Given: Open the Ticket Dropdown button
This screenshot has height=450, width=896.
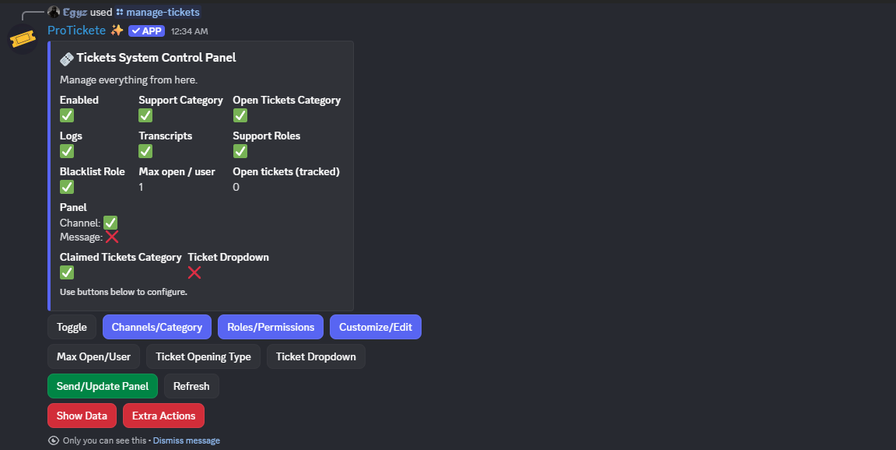Looking at the screenshot, I should pos(316,357).
